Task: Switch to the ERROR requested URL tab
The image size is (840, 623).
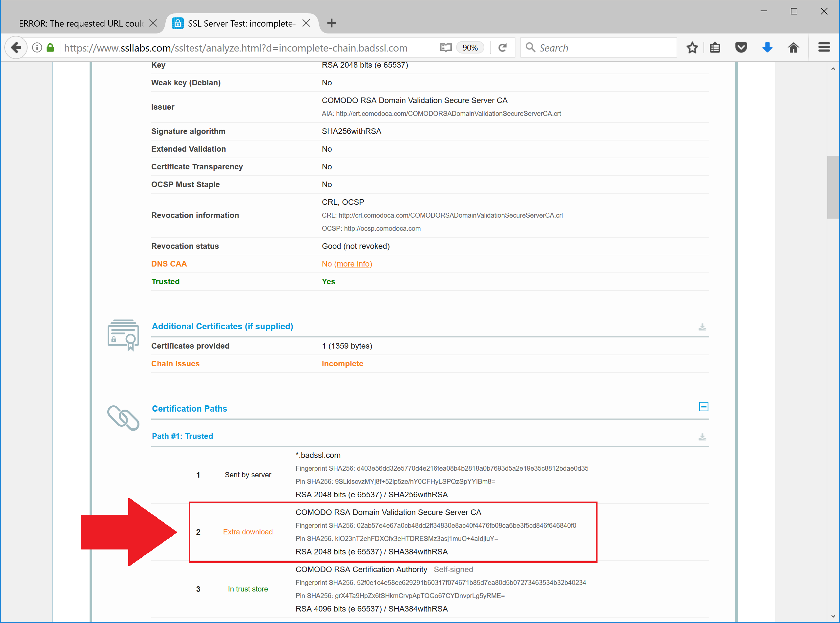Action: point(81,23)
